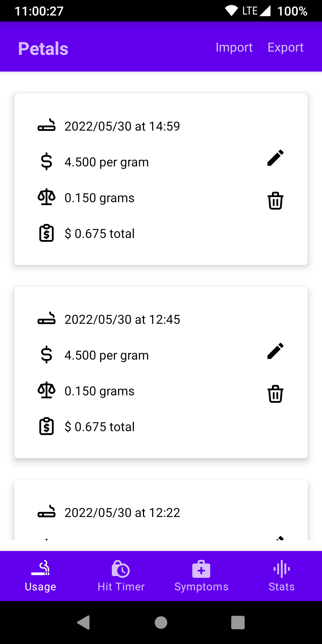Screen dimensions: 322x644
Task: Open the Symptoms tab
Action: [201, 576]
